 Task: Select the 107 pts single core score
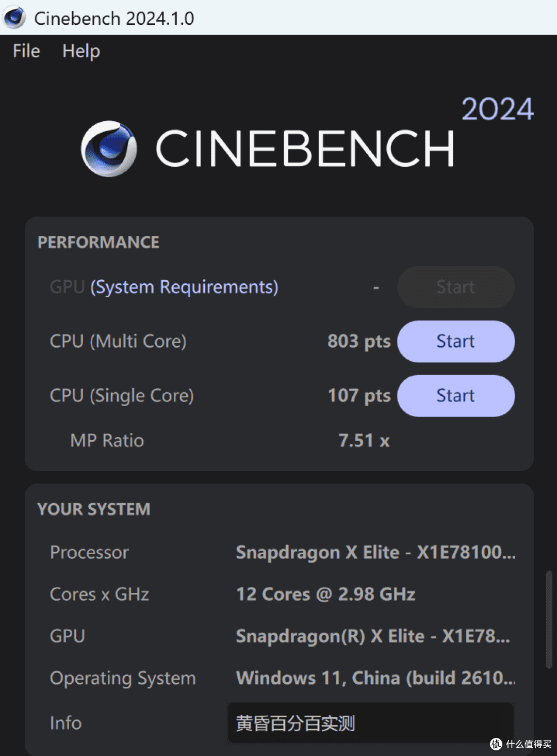click(359, 395)
